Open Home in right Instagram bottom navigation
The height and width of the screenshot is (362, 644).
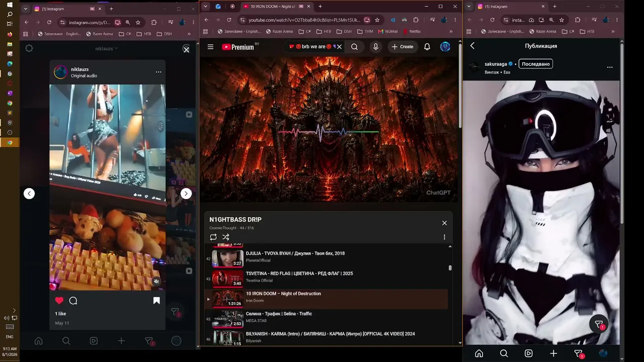coord(479,353)
